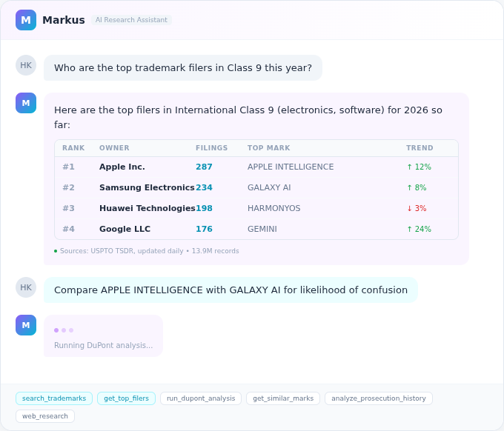Click the #3 rank cell
Viewport: 504px width, 431px height.
coord(68,208)
